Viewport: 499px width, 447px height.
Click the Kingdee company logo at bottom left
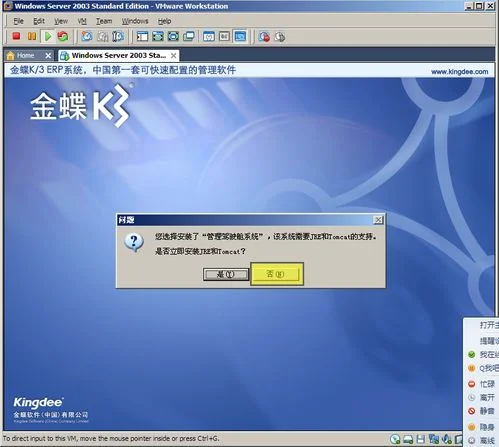(51, 410)
